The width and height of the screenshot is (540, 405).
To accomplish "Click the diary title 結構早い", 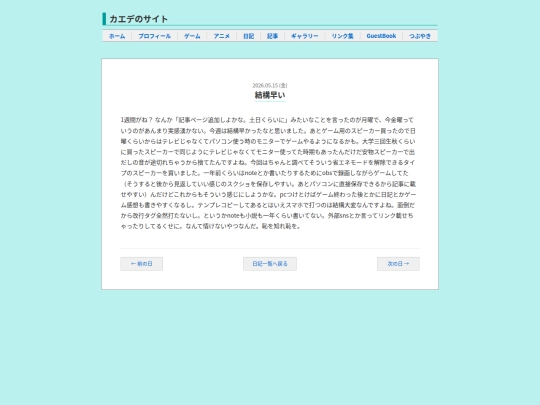I will (x=270, y=95).
